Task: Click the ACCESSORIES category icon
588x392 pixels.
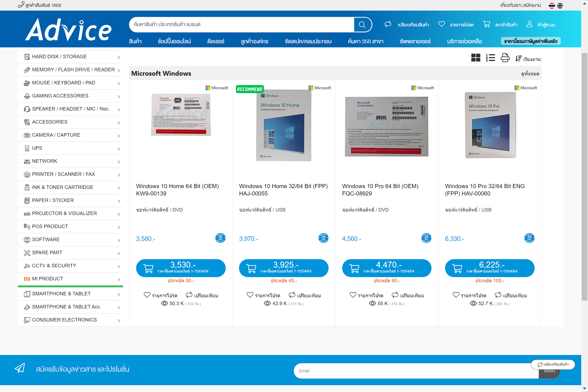Action: tap(27, 122)
